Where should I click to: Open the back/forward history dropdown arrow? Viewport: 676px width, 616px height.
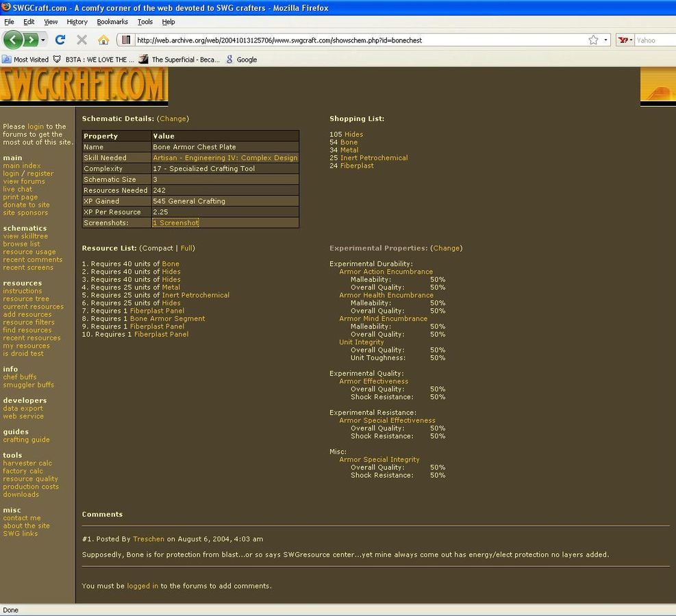click(43, 40)
